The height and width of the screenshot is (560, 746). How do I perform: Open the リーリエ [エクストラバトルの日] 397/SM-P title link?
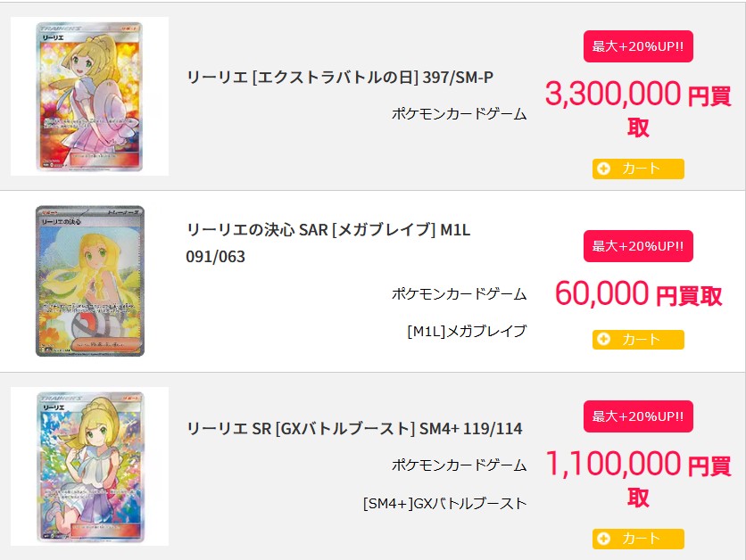340,78
